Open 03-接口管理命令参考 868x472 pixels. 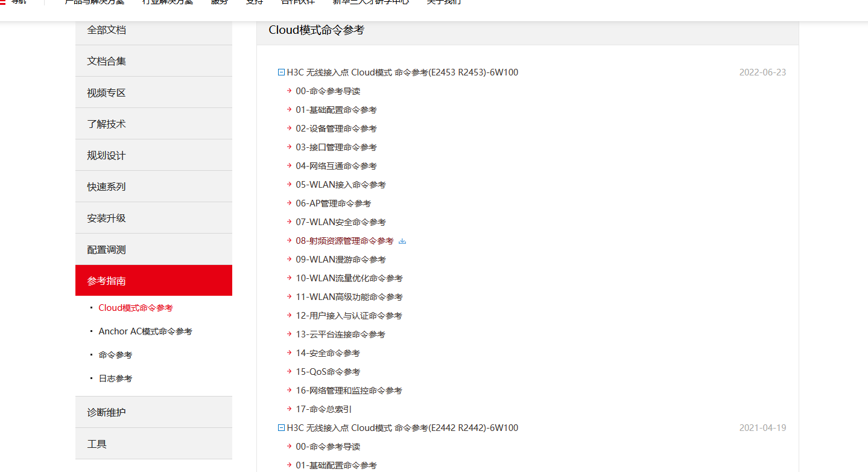pyautogui.click(x=336, y=147)
